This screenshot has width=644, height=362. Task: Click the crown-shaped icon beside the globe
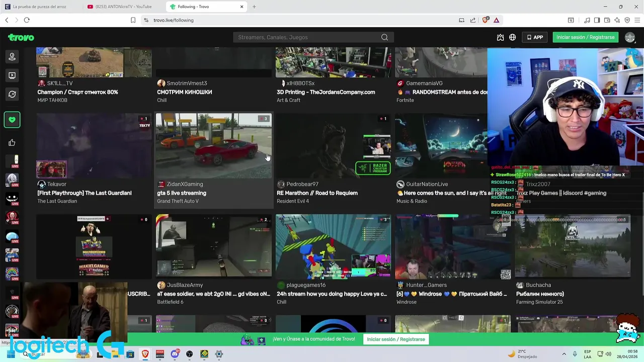tap(500, 37)
